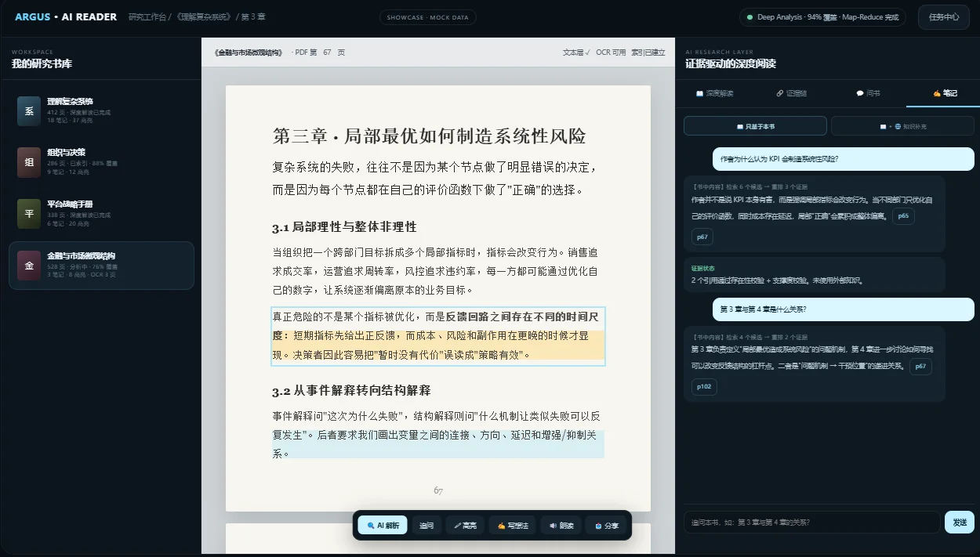Click the heading 3.1 局部理性与整体非理性
The width and height of the screenshot is (980, 557).
(344, 227)
